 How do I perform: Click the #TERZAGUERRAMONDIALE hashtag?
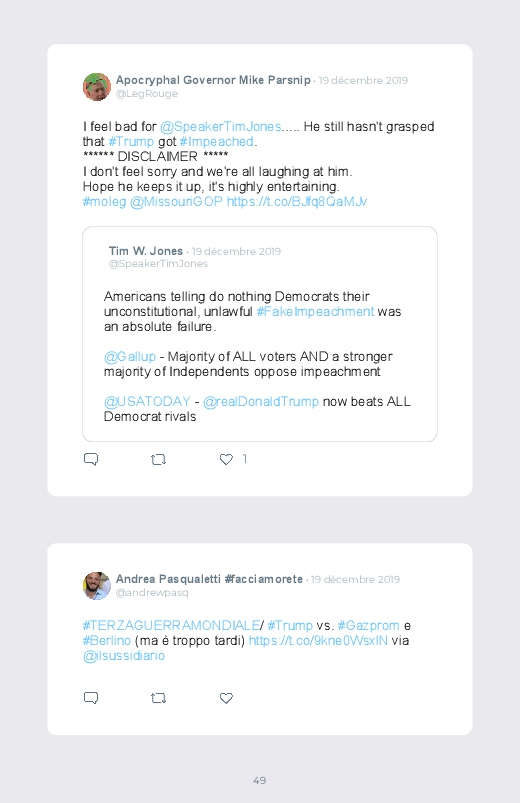(x=172, y=625)
